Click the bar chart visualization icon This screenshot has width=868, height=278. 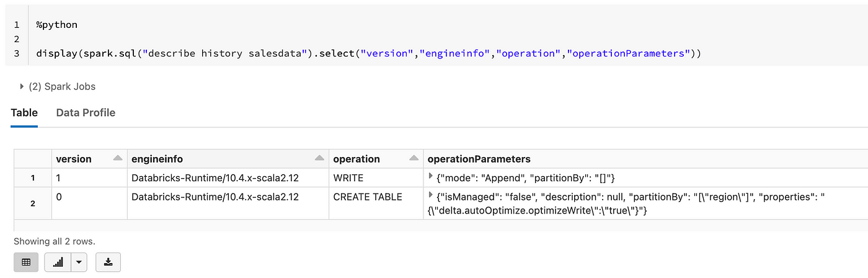(x=58, y=262)
